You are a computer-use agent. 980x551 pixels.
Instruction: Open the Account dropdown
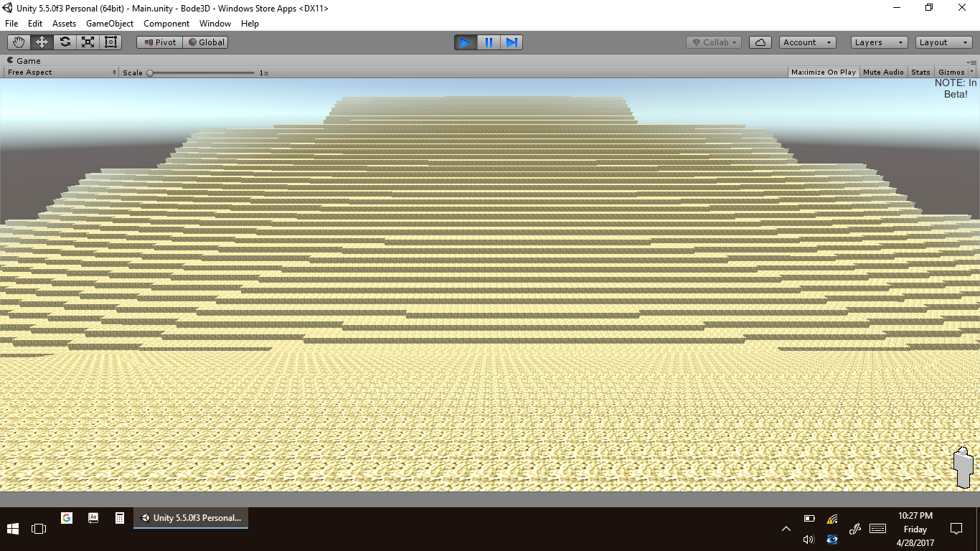807,42
